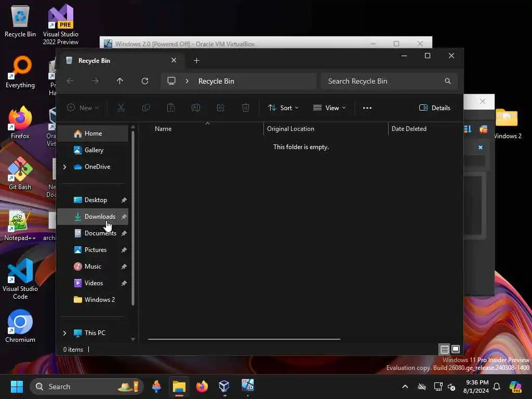Click the Delete trash toolbar icon

tap(246, 108)
